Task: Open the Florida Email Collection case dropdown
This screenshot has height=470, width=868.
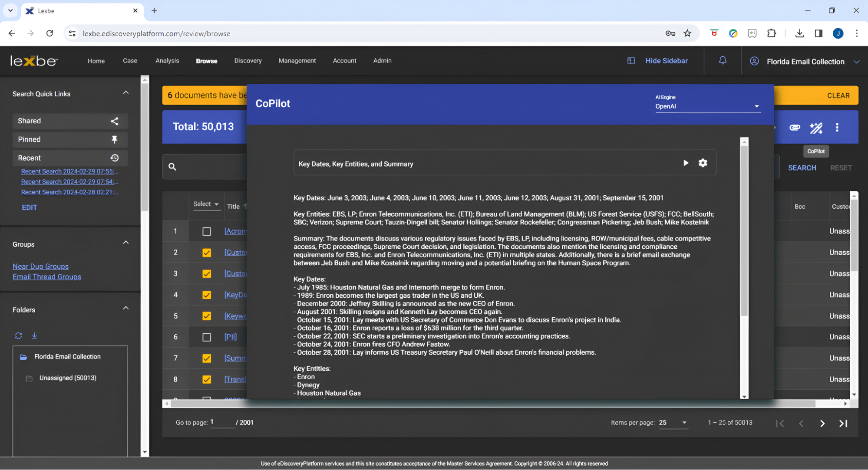Action: click(x=856, y=62)
